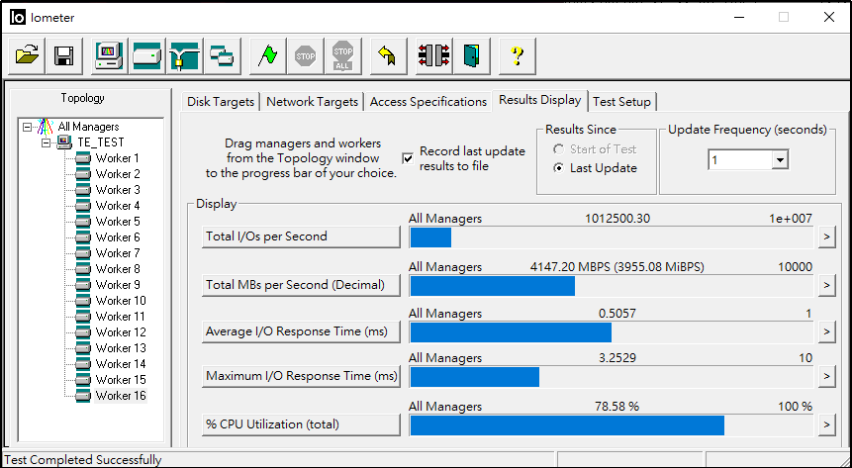Stop all tests via STOP ALL icon
This screenshot has width=852, height=468.
coord(342,55)
